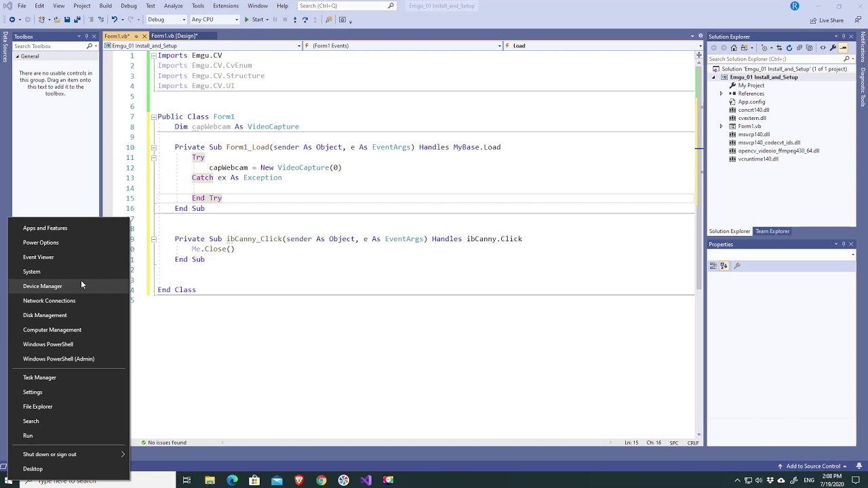Open Visual Studio icon on taskbar
This screenshot has width=868, height=488.
(366, 480)
